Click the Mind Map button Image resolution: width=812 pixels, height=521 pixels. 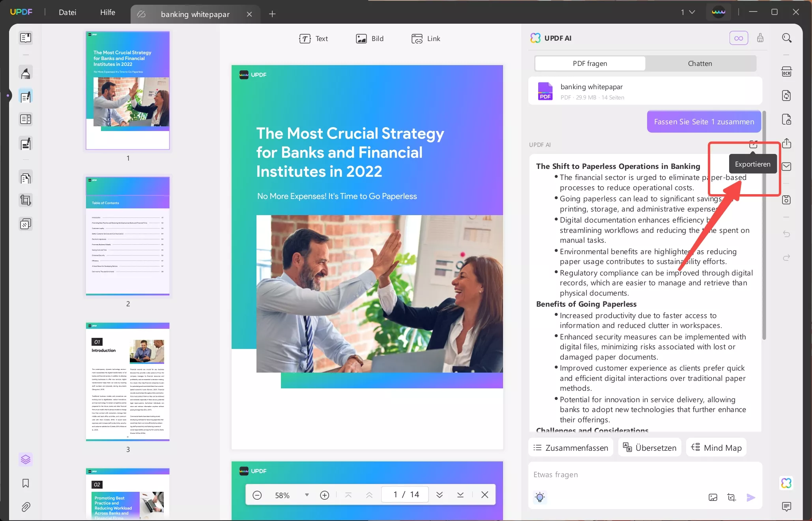click(x=716, y=448)
